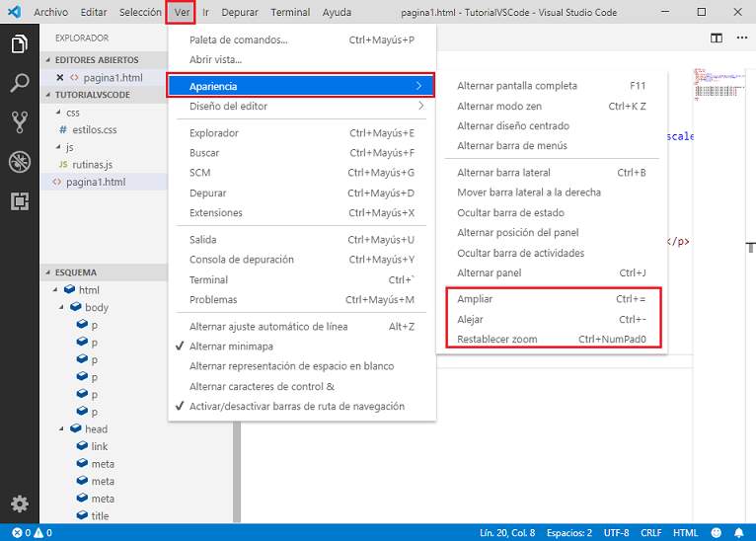Open the Selección menu

click(140, 12)
